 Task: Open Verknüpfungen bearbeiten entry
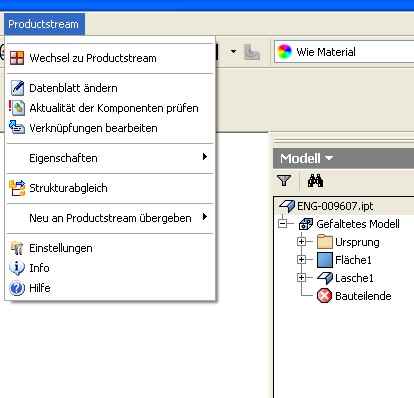click(x=110, y=128)
